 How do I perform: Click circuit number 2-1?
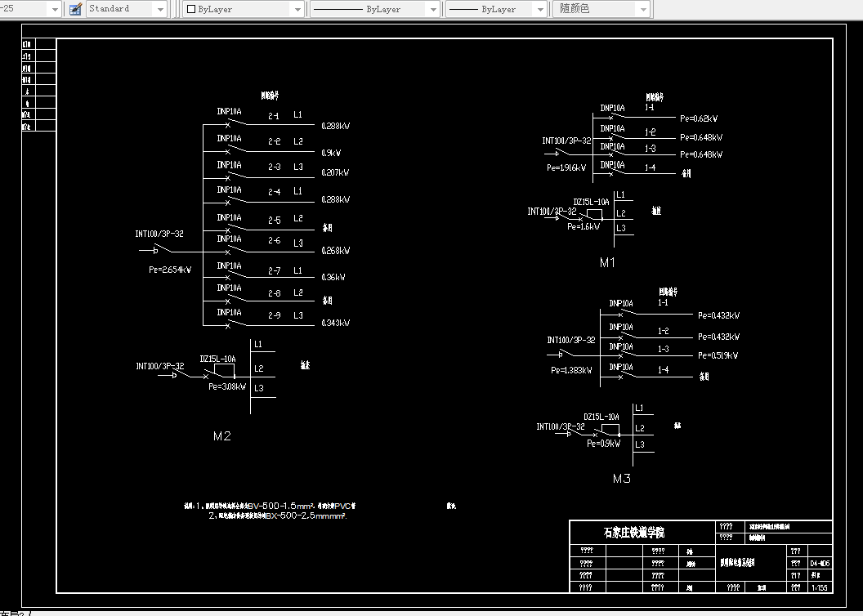coord(274,116)
